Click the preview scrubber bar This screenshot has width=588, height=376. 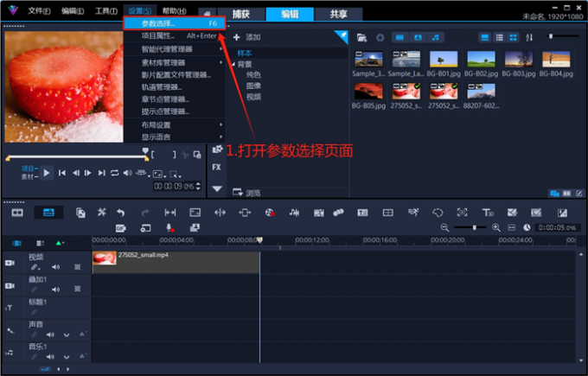(x=77, y=157)
